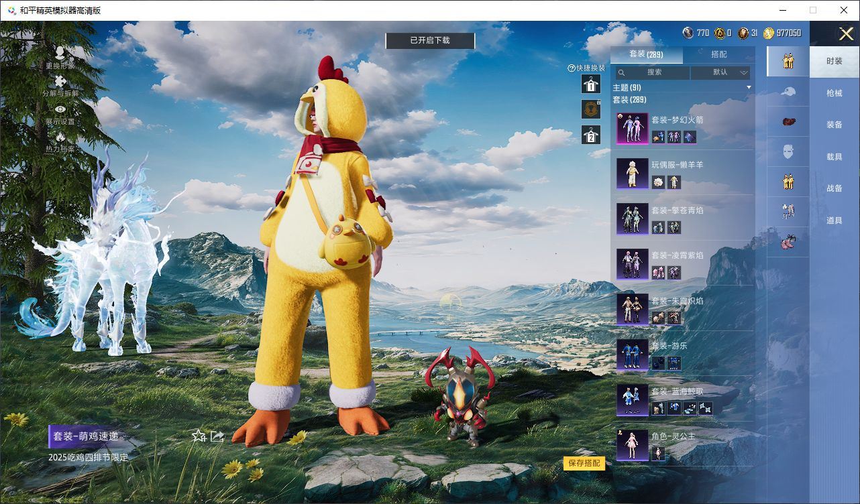
Task: Open the 默认 sort dropdown
Action: pos(720,72)
